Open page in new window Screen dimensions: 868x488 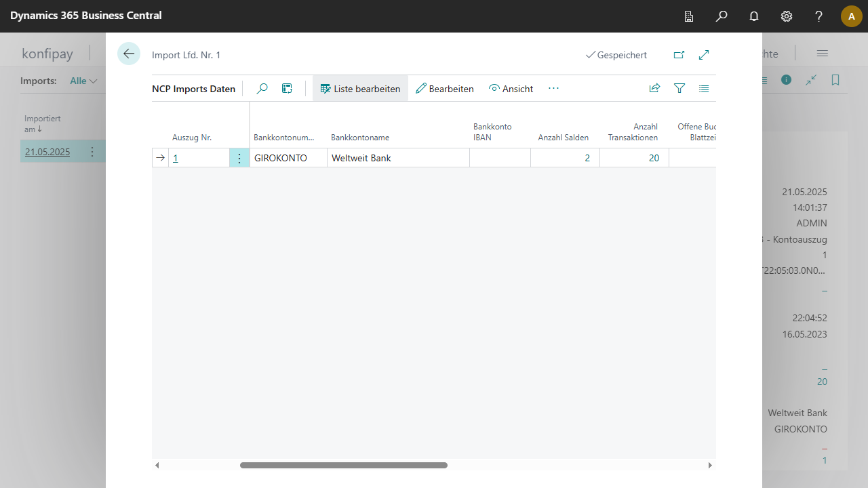[679, 55]
